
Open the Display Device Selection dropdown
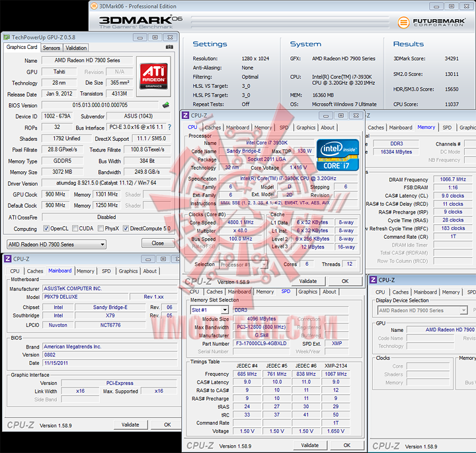[x=422, y=310]
